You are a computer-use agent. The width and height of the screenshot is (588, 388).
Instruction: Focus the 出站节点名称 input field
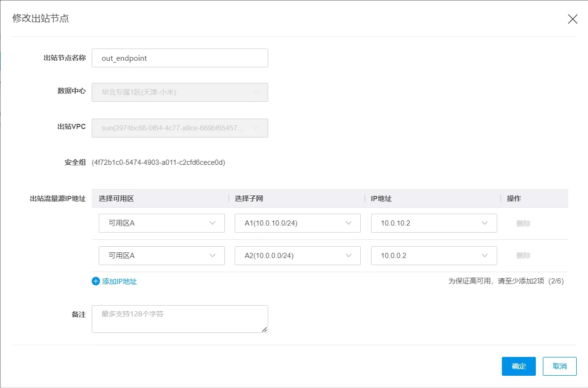[x=180, y=58]
